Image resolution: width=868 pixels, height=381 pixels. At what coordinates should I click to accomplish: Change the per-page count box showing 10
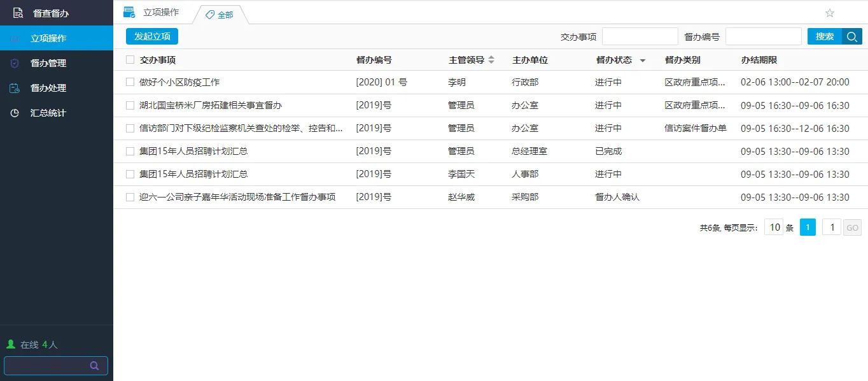coord(773,227)
